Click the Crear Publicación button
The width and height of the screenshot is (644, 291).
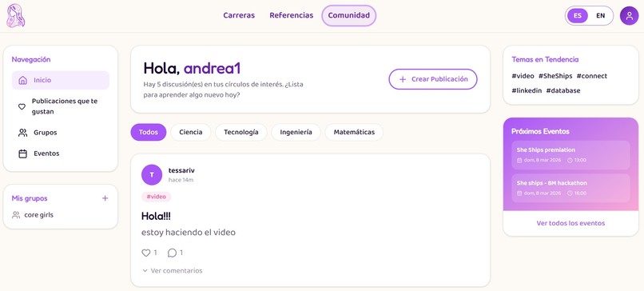click(x=433, y=79)
